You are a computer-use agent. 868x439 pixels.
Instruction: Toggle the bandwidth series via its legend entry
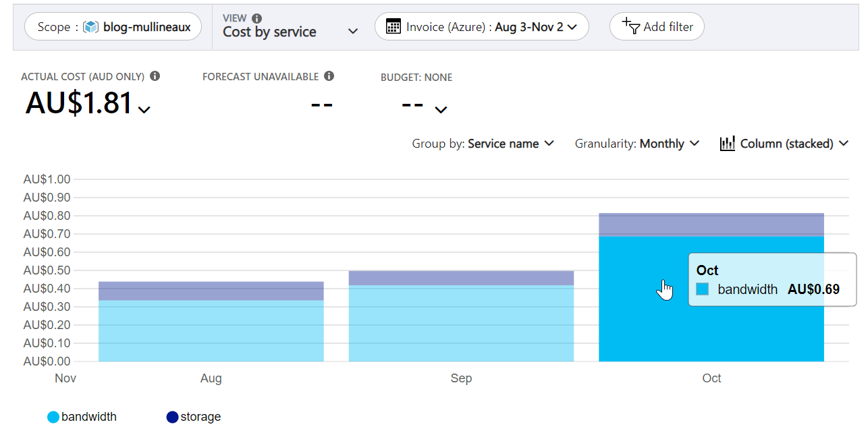pyautogui.click(x=82, y=417)
